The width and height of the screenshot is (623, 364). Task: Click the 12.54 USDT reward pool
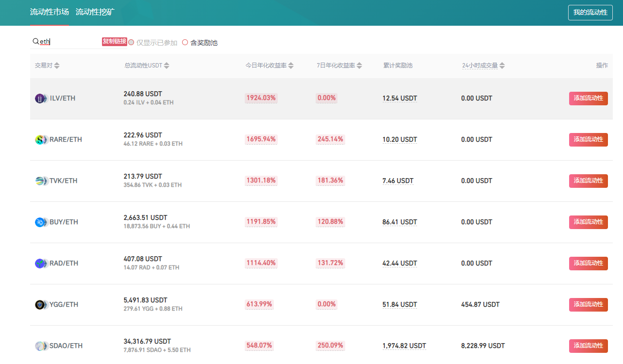(x=400, y=99)
